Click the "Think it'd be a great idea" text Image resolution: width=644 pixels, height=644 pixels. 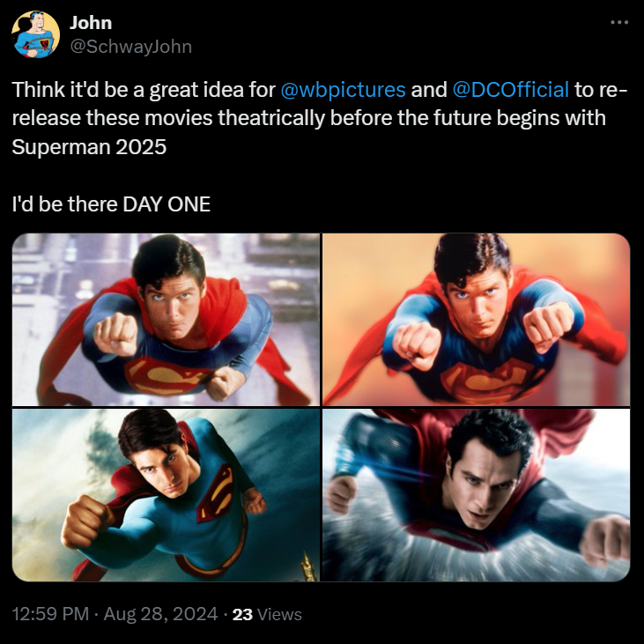pos(141,90)
